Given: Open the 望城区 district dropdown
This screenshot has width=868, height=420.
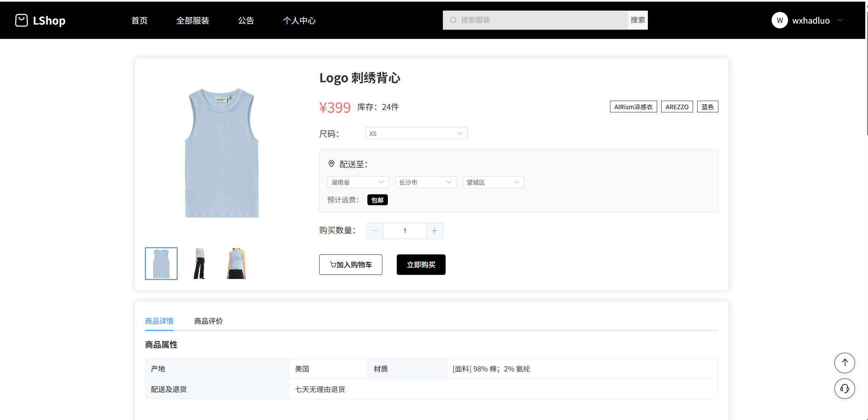Looking at the screenshot, I should [x=493, y=182].
